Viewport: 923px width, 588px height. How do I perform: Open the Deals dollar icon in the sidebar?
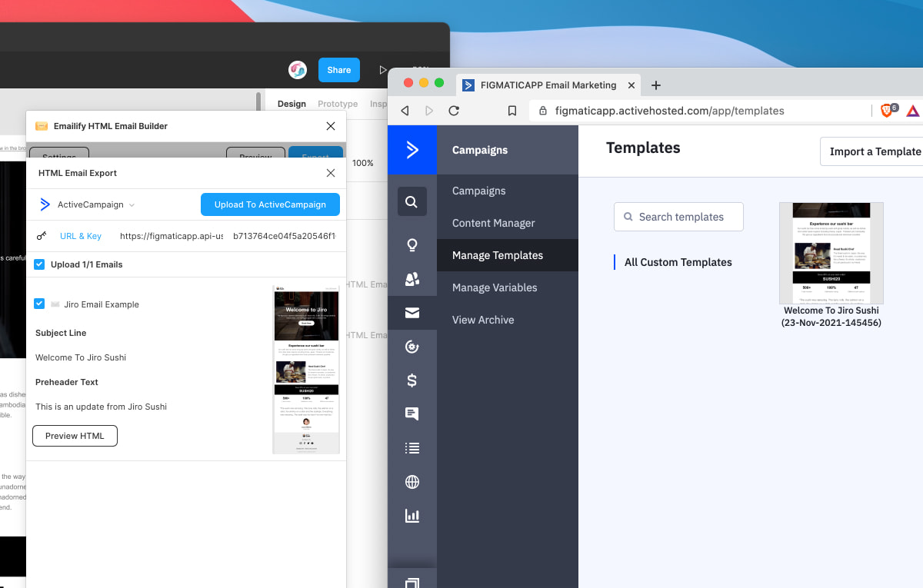tap(412, 380)
